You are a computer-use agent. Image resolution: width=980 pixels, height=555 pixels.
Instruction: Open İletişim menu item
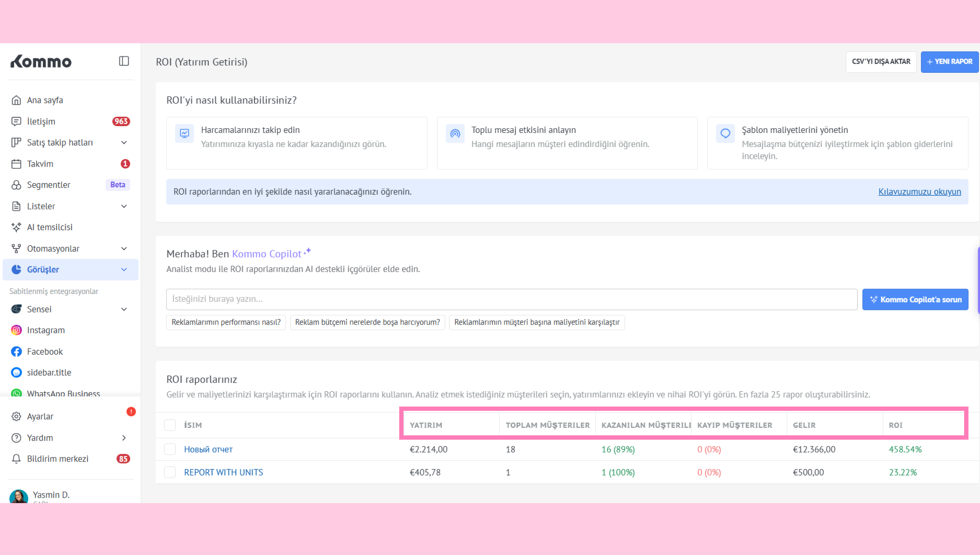point(71,121)
